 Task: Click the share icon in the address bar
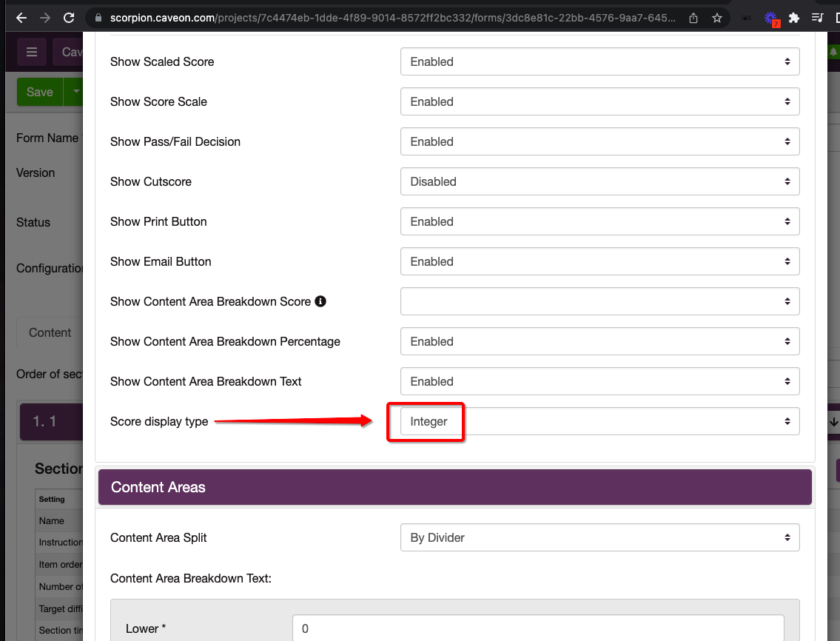(693, 19)
